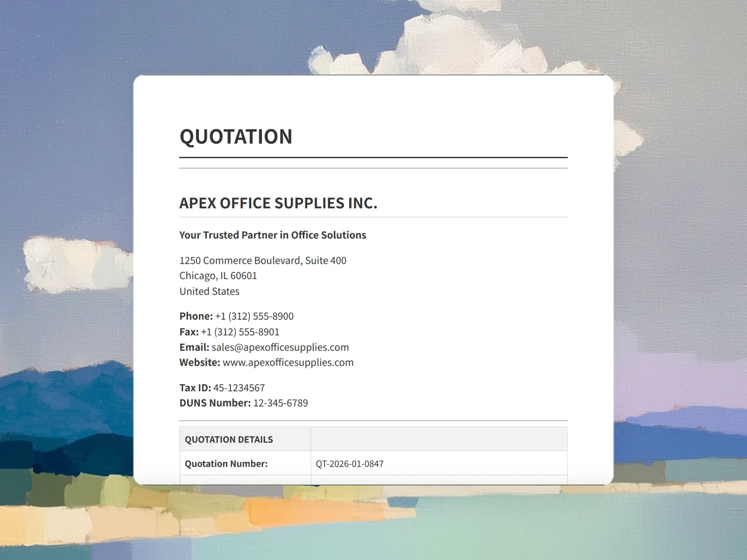This screenshot has width=747, height=560.
Task: Click the DUNS Number value 12-345-6789
Action: tap(281, 403)
